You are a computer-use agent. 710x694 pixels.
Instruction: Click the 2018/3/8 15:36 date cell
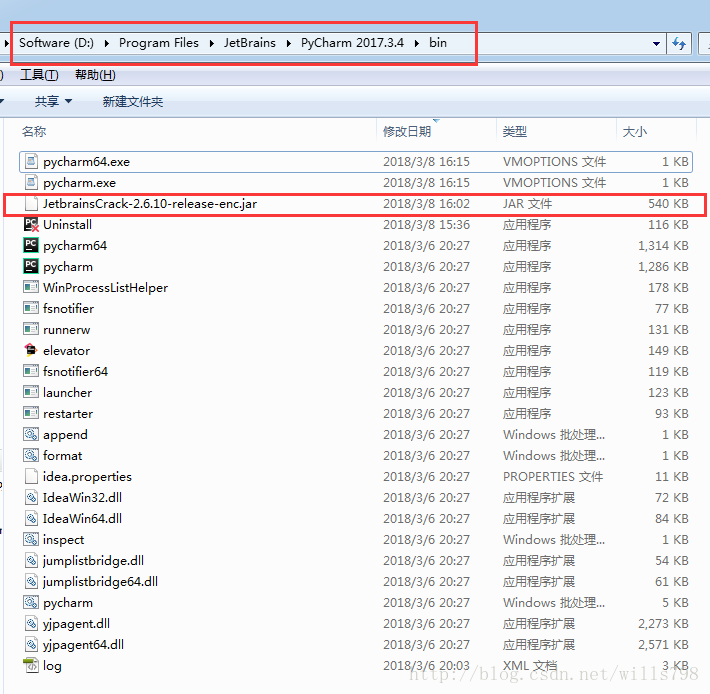[426, 225]
